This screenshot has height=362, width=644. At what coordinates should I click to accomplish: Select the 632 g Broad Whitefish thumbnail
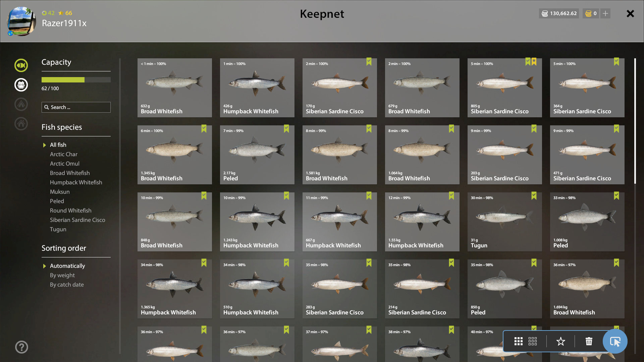point(175,88)
